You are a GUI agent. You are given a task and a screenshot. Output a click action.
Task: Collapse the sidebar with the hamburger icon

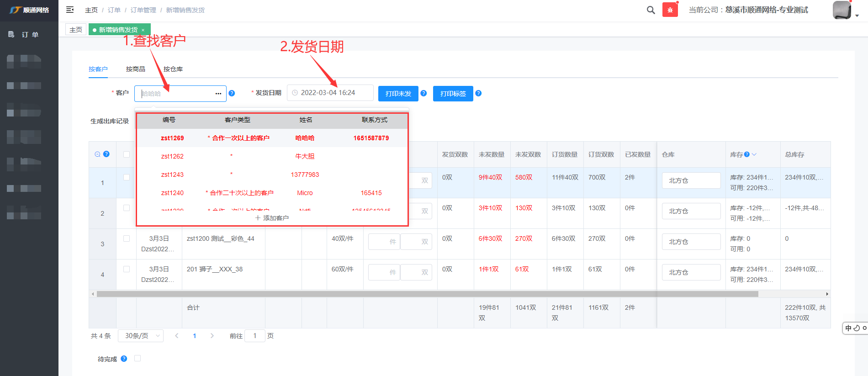(70, 10)
